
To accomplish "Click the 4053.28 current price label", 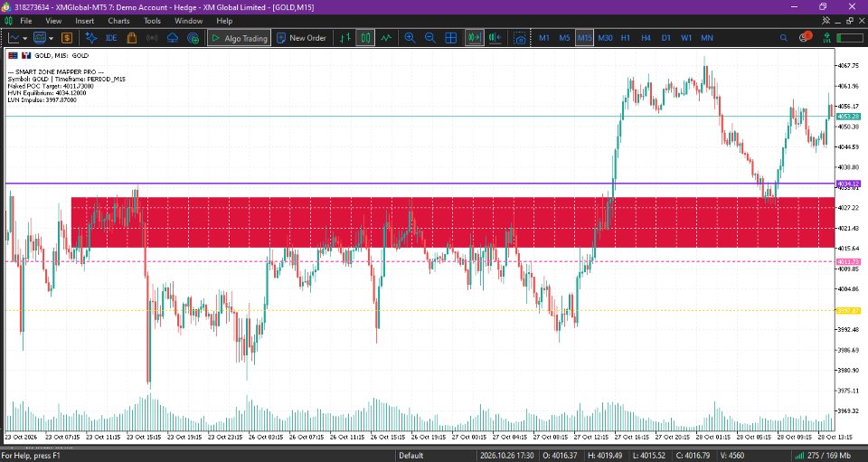I will point(847,117).
